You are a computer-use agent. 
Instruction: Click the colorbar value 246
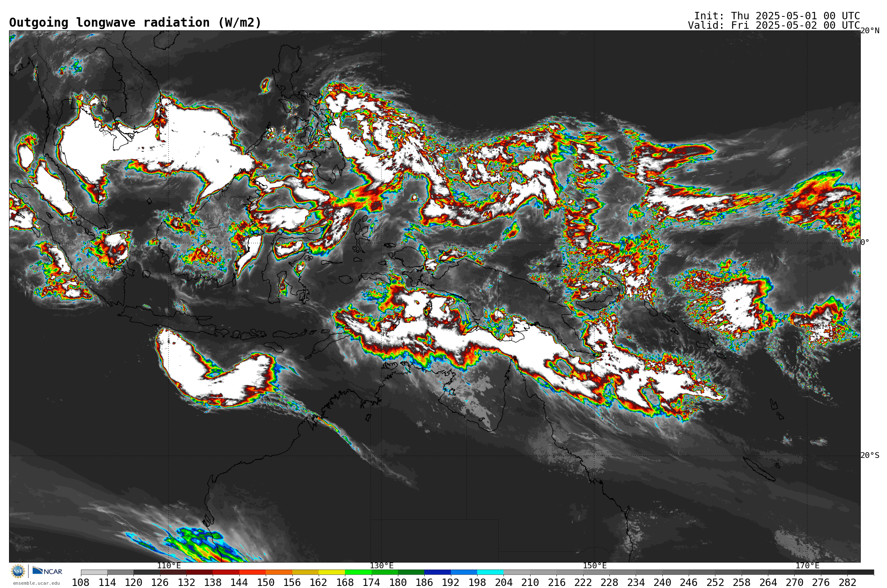point(689,583)
